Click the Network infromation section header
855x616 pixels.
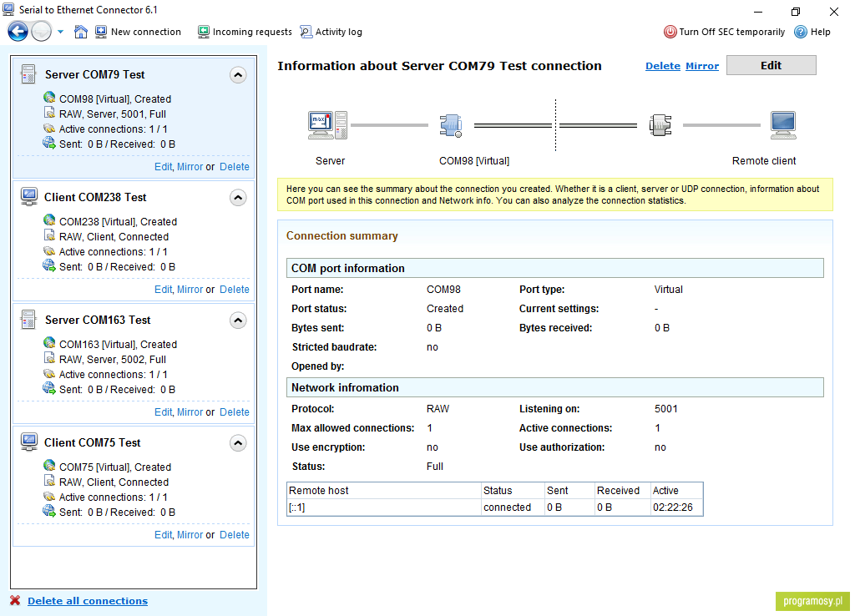click(555, 387)
